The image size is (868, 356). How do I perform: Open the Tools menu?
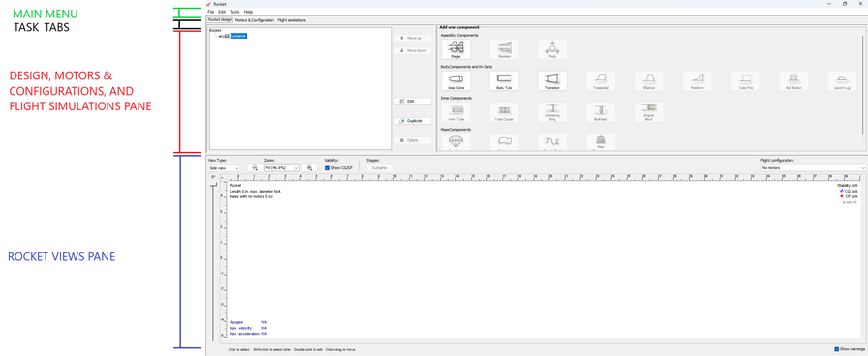point(233,12)
